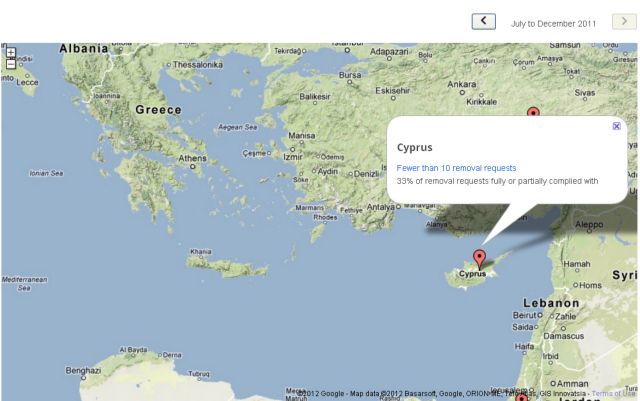640x401 pixels.
Task: Click the Greece country label
Action: (158, 110)
